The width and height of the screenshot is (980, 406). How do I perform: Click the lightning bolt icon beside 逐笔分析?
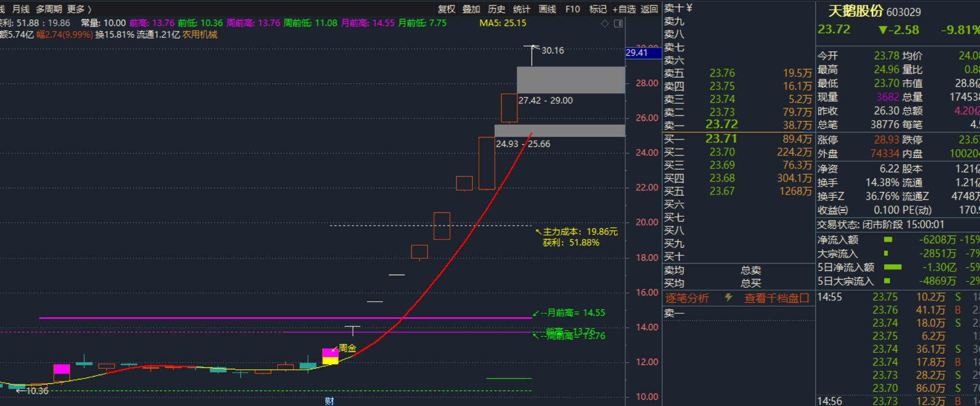pos(728,298)
